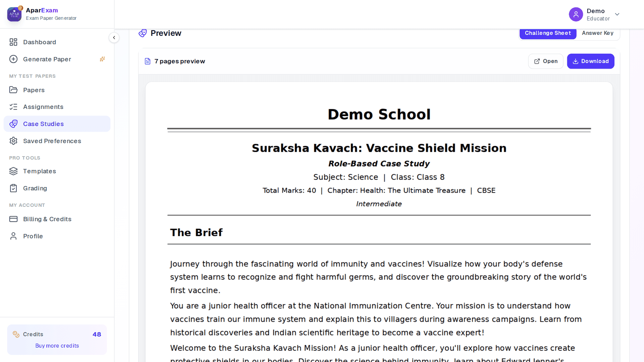Switch to the Answer Key tab
Screen dimensions: 644x362
[x=597, y=33]
